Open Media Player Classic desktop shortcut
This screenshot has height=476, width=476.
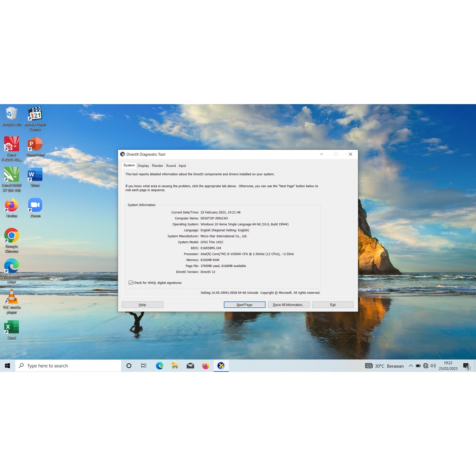pos(35,119)
